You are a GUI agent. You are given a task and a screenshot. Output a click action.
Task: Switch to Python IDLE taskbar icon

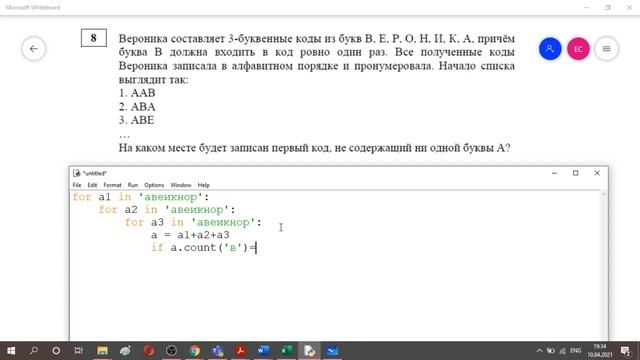tap(309, 351)
